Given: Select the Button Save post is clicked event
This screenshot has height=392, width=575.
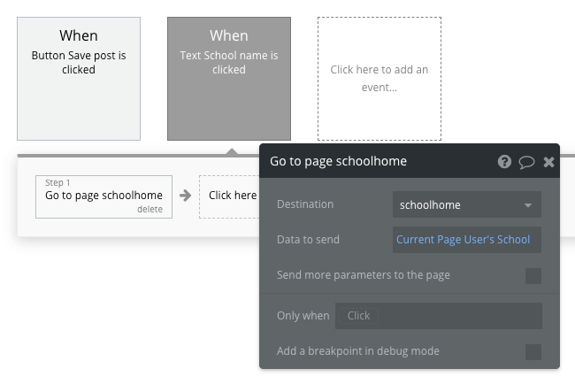Looking at the screenshot, I should [79, 79].
